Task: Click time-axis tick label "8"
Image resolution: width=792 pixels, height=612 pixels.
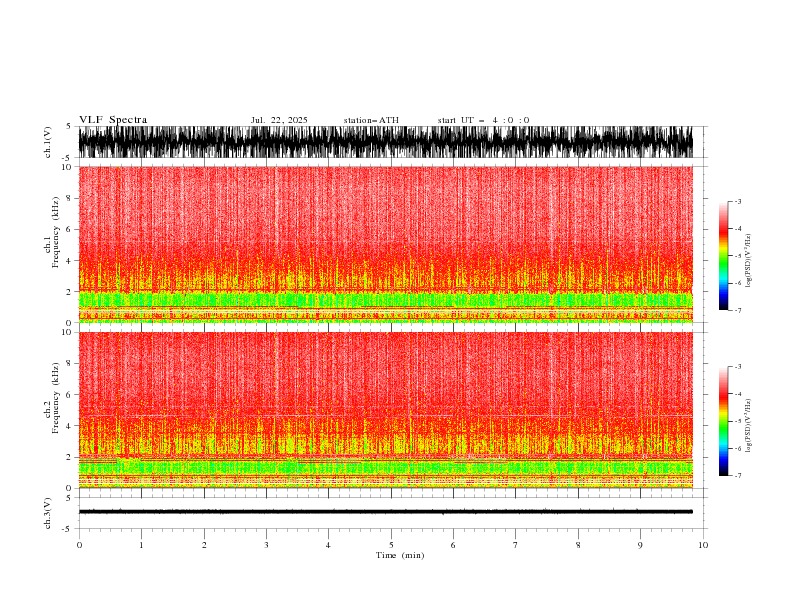Action: [x=578, y=545]
